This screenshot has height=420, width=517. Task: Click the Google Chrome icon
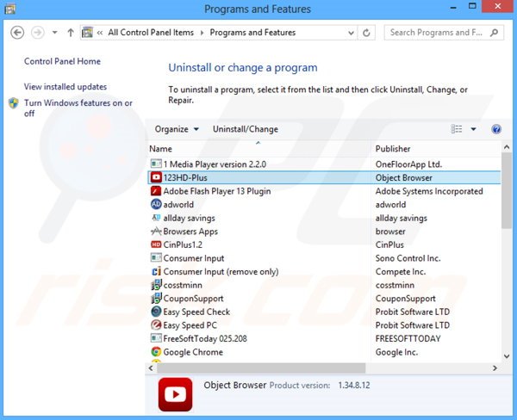[x=156, y=352]
